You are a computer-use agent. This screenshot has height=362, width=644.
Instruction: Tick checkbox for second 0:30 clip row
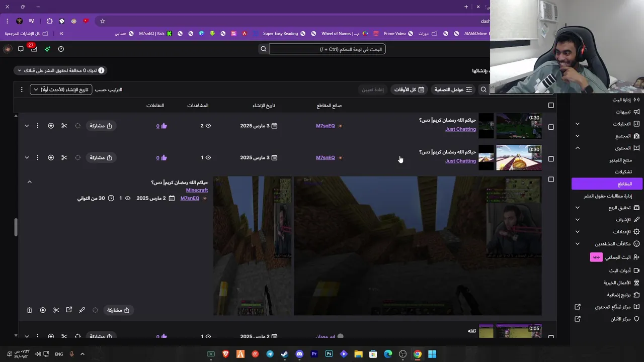(x=551, y=159)
